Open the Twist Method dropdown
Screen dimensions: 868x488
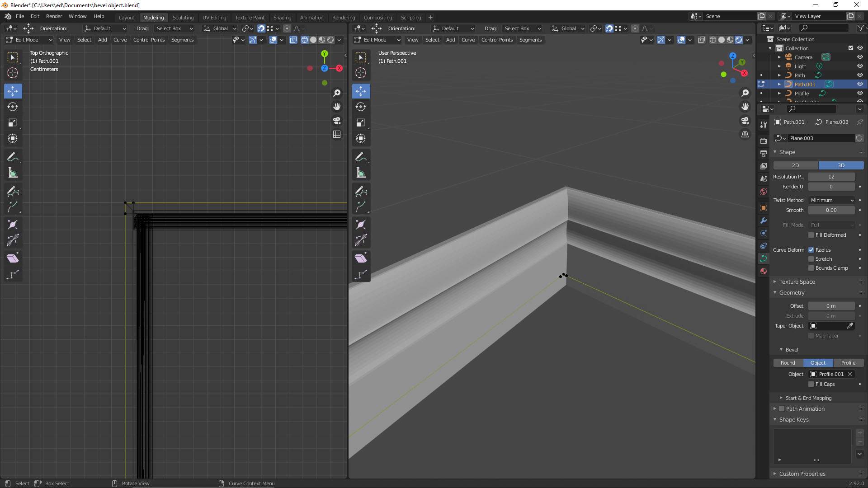coord(831,200)
